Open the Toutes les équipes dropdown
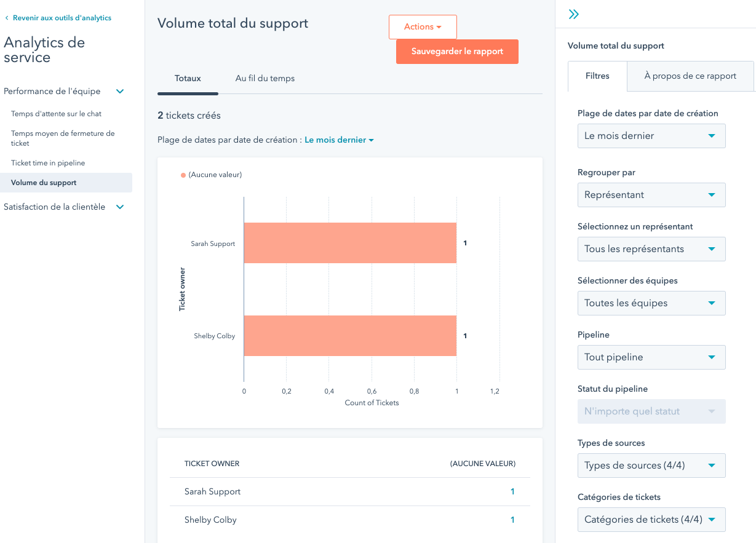 click(651, 303)
